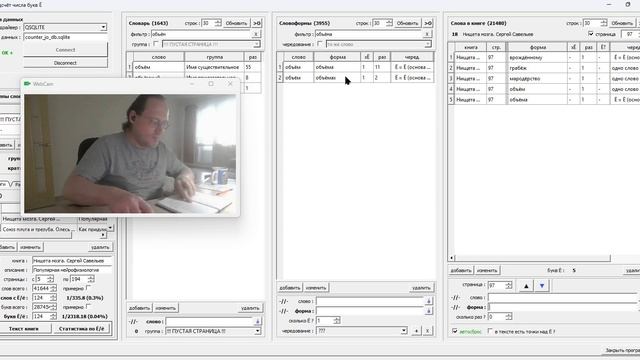Toggle примерно checkbox beside слов всего
Image resolution: width=640 pixels, height=360 pixels.
click(88, 289)
